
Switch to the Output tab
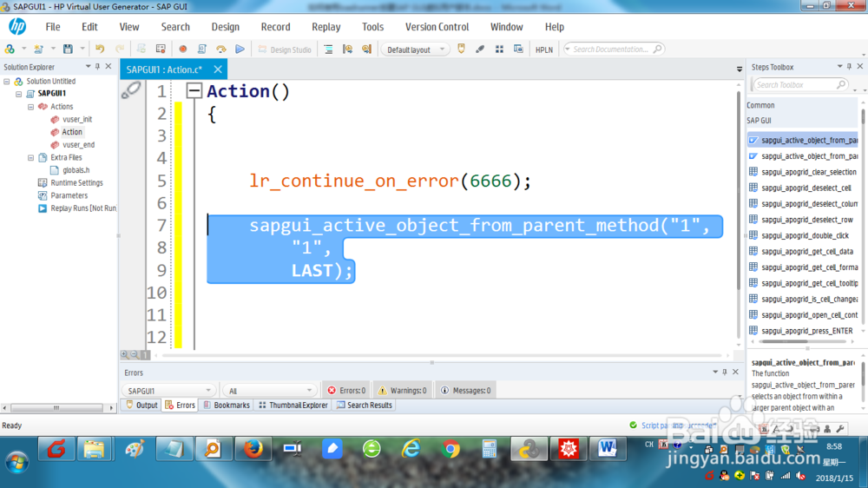tap(141, 406)
